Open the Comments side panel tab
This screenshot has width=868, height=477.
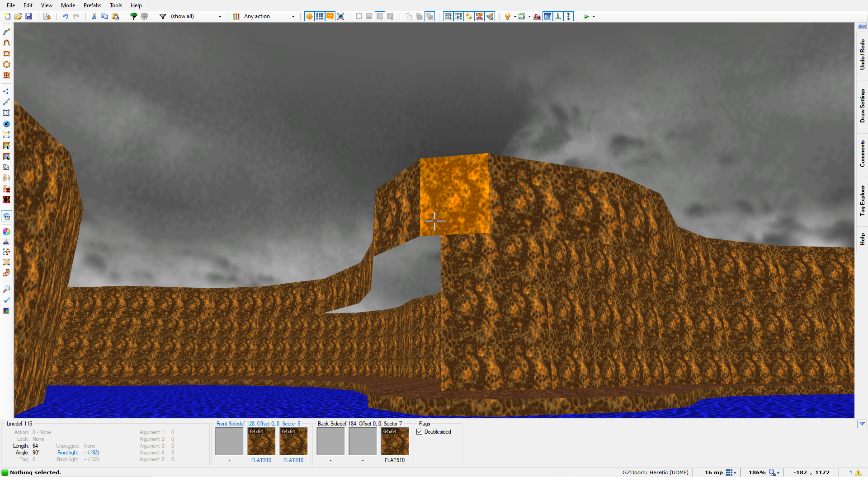(862, 154)
